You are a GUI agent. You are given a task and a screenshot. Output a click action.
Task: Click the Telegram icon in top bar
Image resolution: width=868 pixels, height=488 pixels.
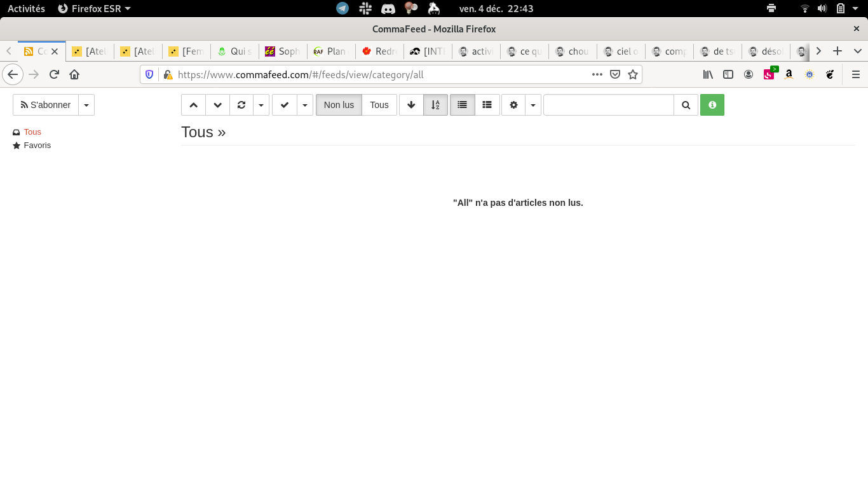[x=342, y=8]
